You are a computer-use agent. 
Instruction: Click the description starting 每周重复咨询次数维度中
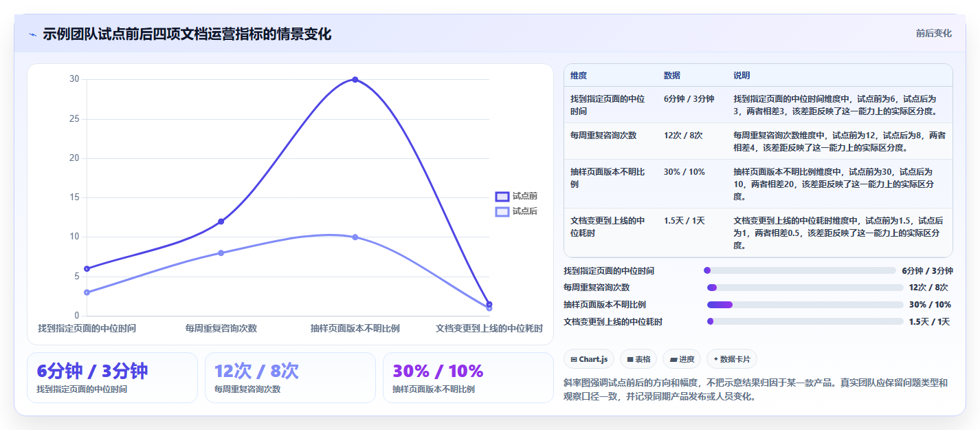pyautogui.click(x=839, y=141)
